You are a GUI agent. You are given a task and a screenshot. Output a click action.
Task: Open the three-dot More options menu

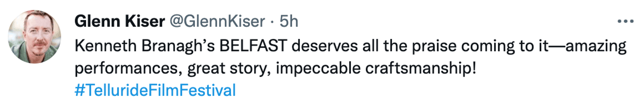(625, 22)
